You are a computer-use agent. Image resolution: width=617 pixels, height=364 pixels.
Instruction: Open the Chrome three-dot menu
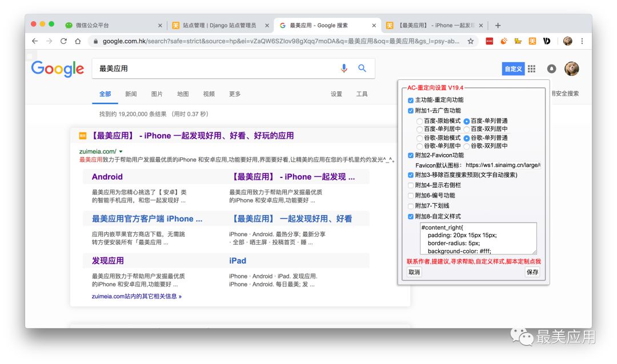tap(582, 41)
